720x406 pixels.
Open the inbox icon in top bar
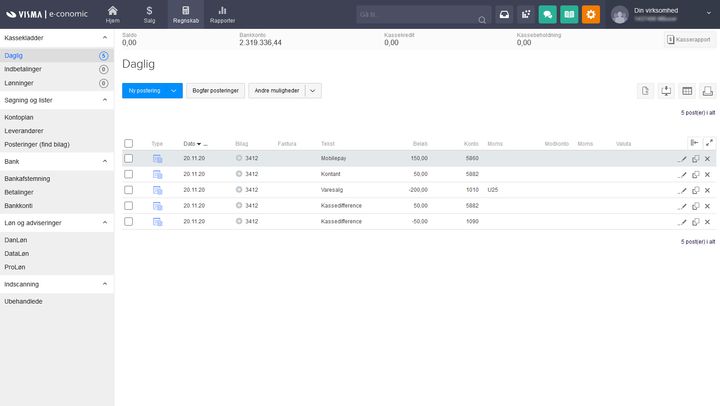click(x=504, y=14)
